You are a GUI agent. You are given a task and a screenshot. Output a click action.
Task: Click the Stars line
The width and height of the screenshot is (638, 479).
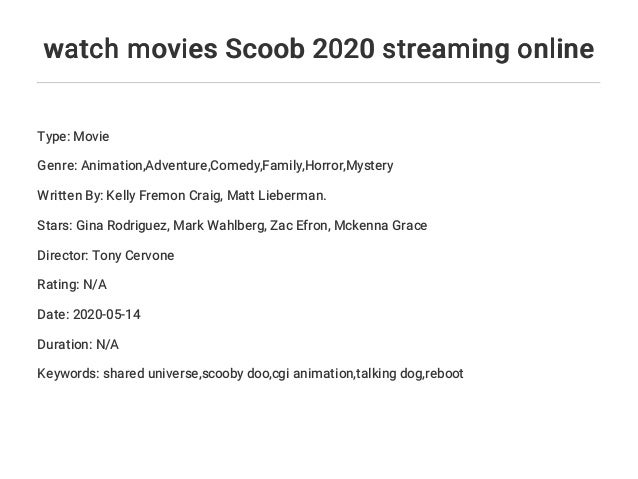tap(232, 225)
